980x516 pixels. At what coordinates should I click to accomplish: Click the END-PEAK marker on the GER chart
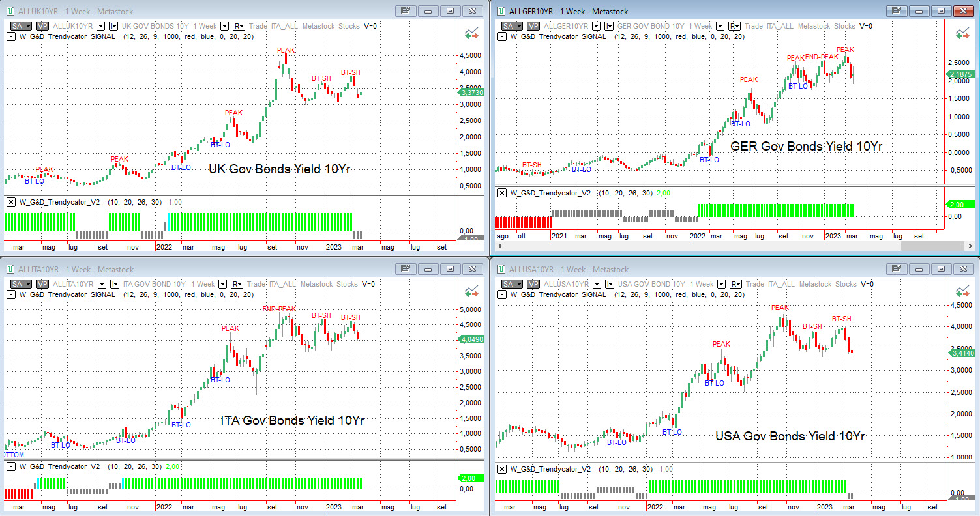pos(822,57)
